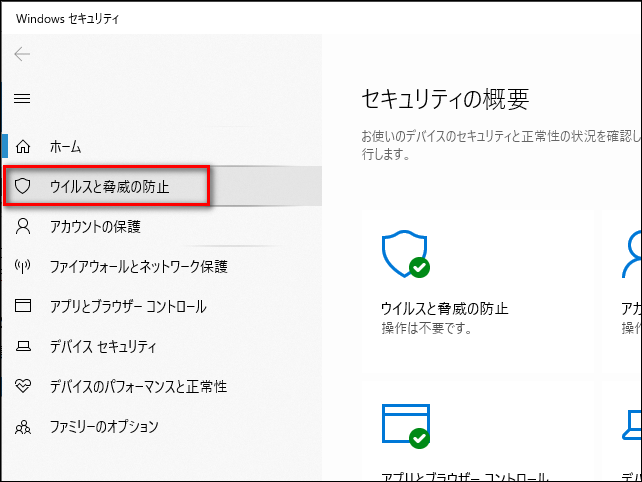642x482 pixels.
Task: Click the blue browser window tile icon
Action: click(x=406, y=426)
